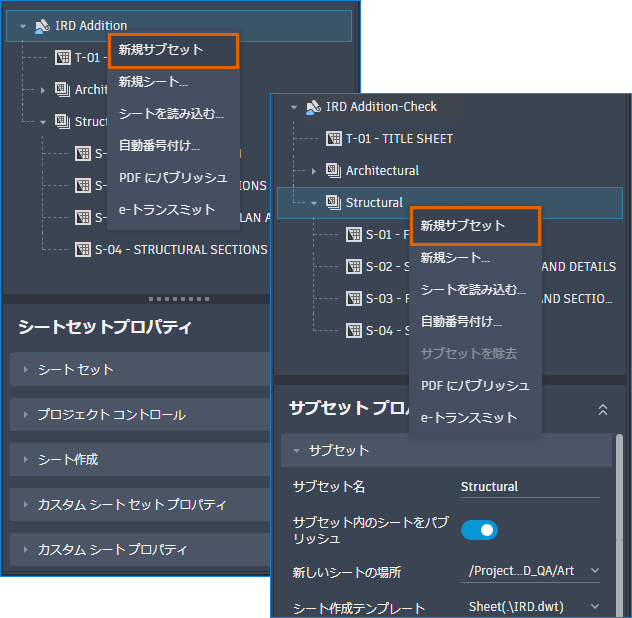Select the IRD Addition root row
The width and height of the screenshot is (632, 618).
tap(179, 26)
